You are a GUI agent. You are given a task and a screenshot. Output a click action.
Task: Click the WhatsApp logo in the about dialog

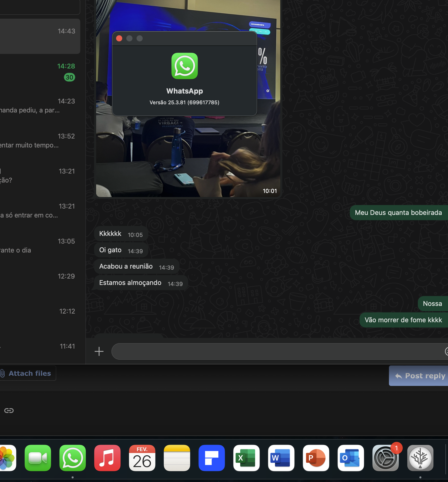click(185, 66)
